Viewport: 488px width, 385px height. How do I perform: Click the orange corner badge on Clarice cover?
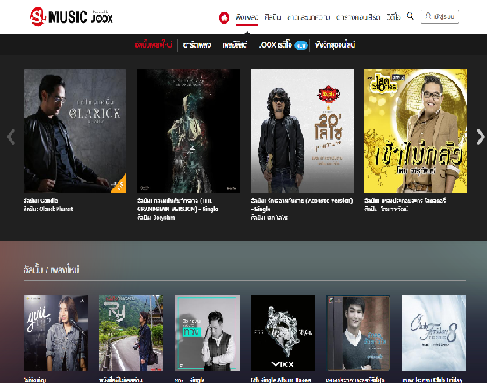point(121,185)
